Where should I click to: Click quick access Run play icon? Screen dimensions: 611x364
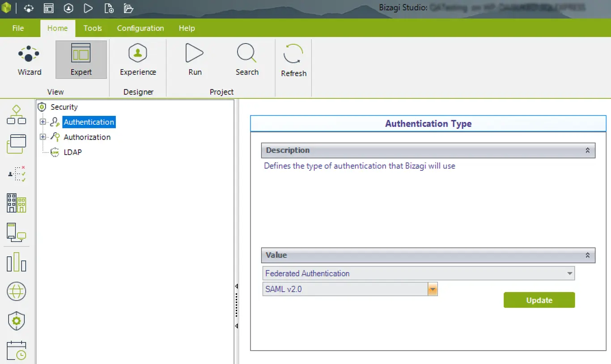(x=88, y=8)
